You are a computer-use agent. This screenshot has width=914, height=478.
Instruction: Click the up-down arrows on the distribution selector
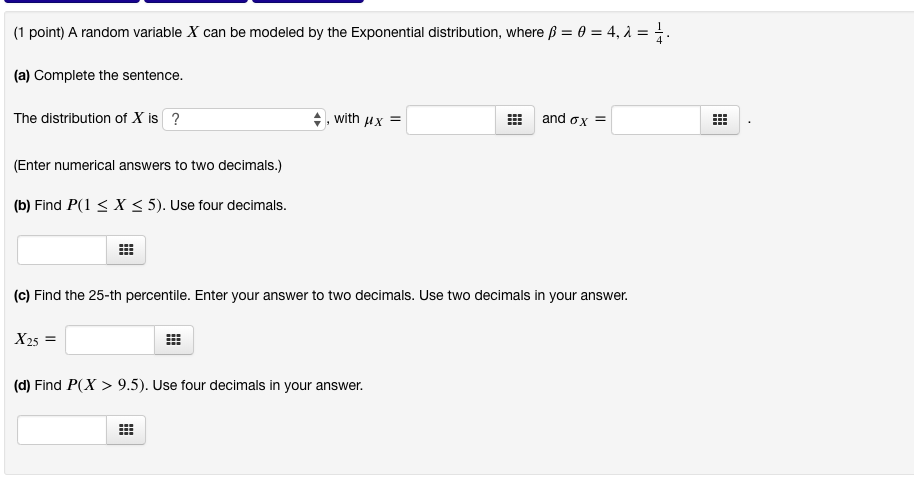point(317,120)
